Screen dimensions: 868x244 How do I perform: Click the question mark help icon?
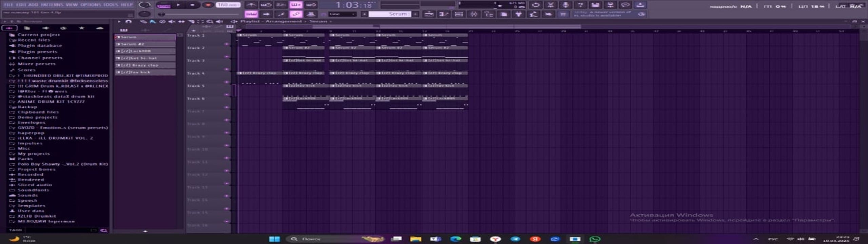tap(580, 5)
